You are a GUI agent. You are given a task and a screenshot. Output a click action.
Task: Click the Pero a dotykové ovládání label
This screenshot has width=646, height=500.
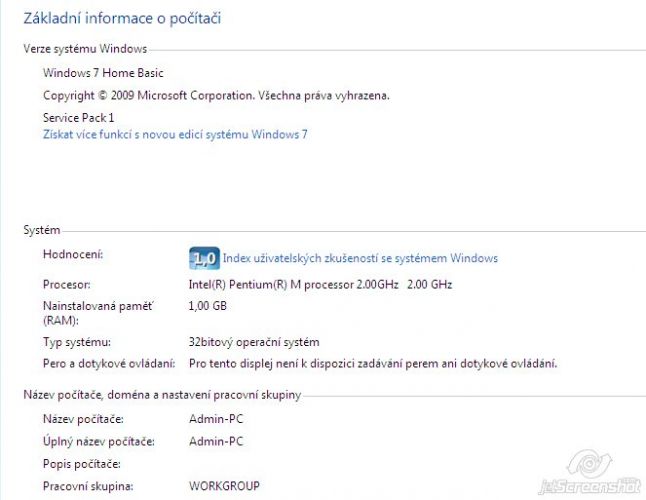[x=109, y=364]
